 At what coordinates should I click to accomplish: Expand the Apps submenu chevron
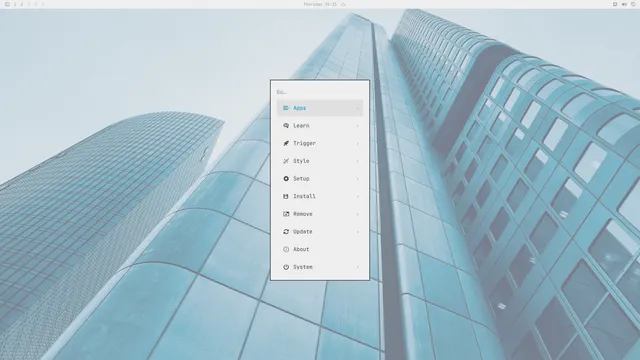(358, 108)
